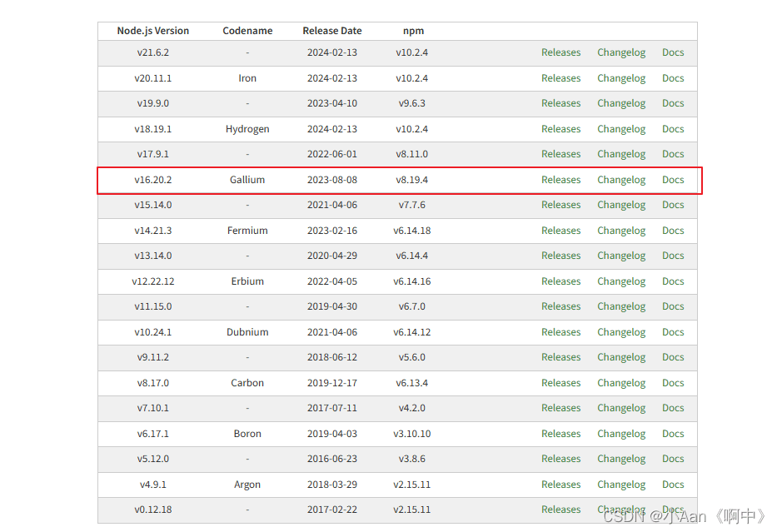Open Releases for v11.15.0
This screenshot has height=532, width=777.
click(560, 306)
